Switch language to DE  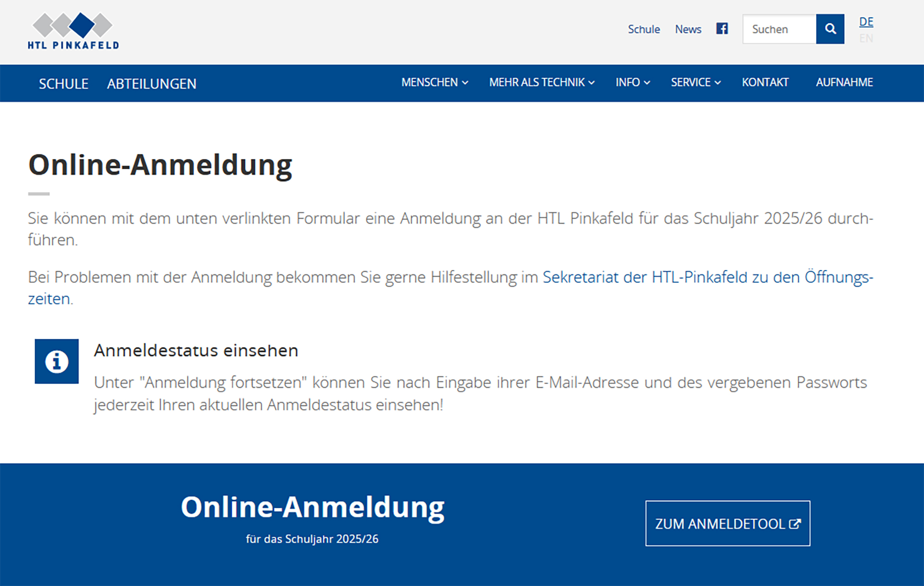click(866, 22)
